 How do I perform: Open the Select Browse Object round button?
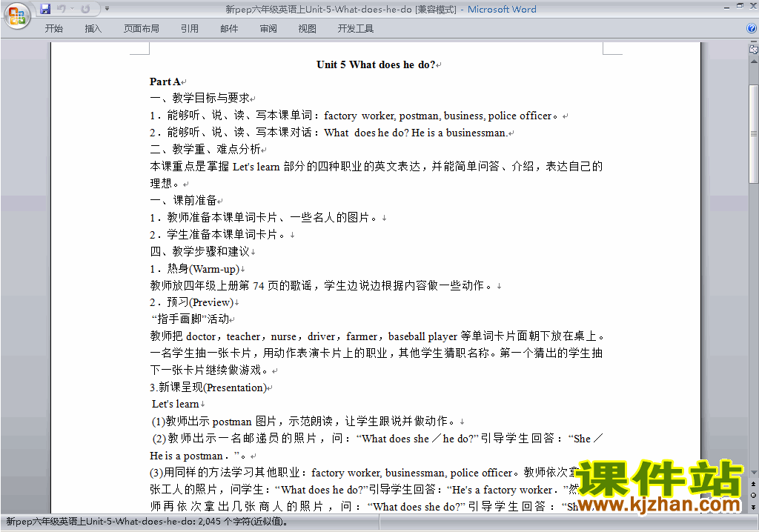[x=754, y=495]
